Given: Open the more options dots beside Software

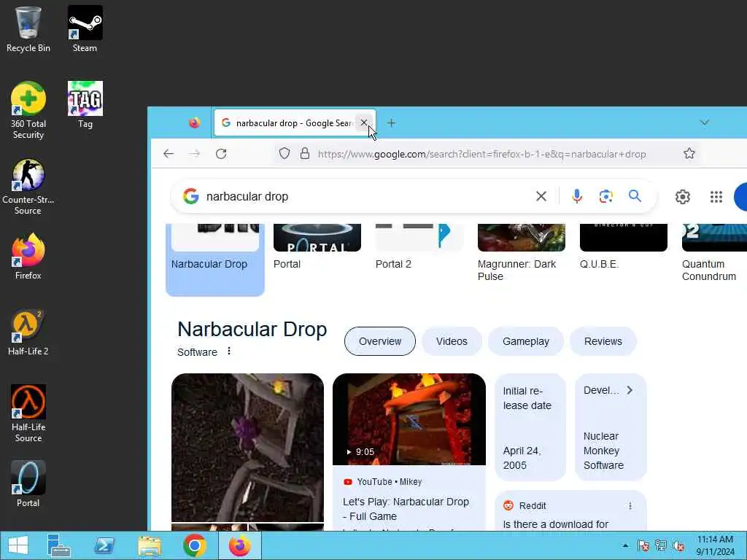Looking at the screenshot, I should pos(229,351).
